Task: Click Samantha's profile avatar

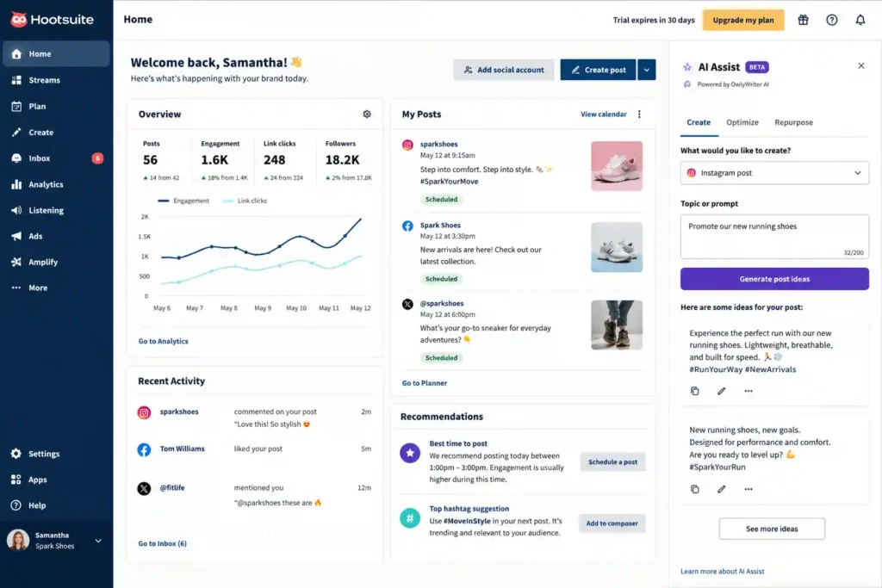Action: tap(18, 540)
